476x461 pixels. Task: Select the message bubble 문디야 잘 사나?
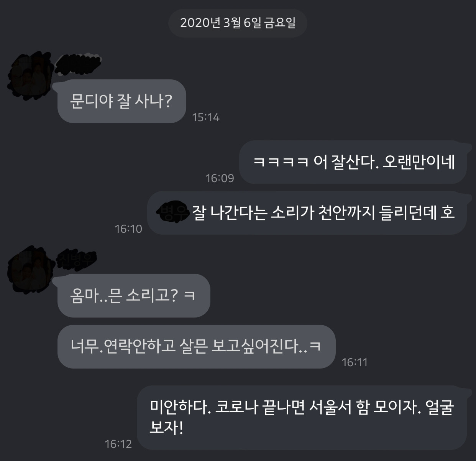pos(121,101)
